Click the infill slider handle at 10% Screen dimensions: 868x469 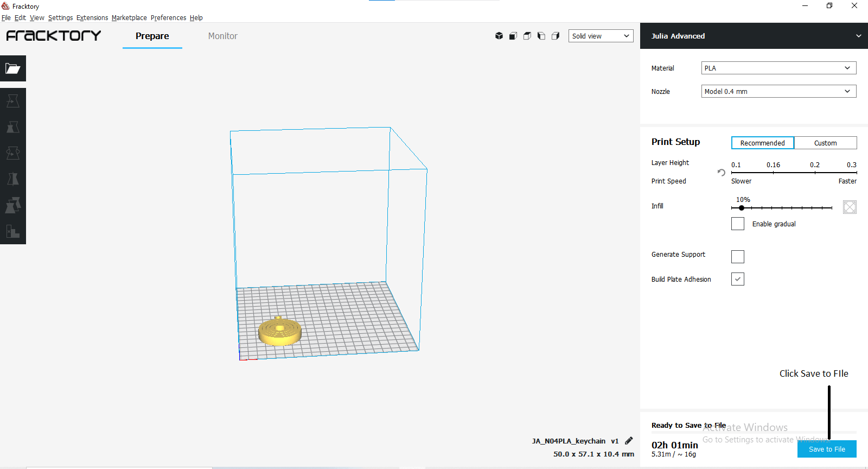click(x=742, y=208)
